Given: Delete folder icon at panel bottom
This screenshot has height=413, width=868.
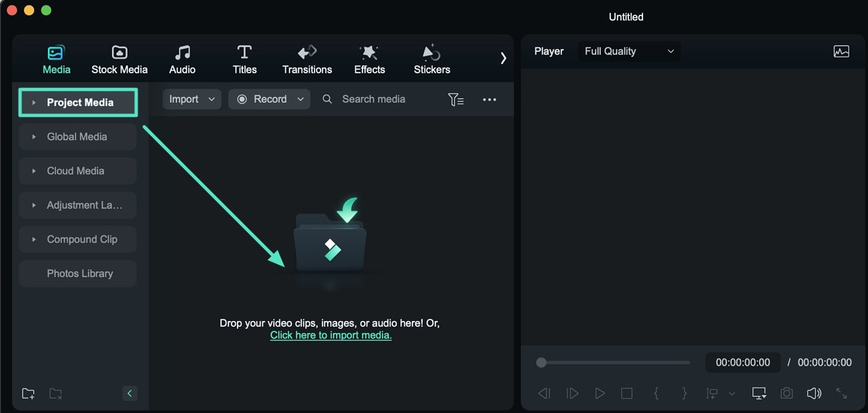Looking at the screenshot, I should [56, 394].
